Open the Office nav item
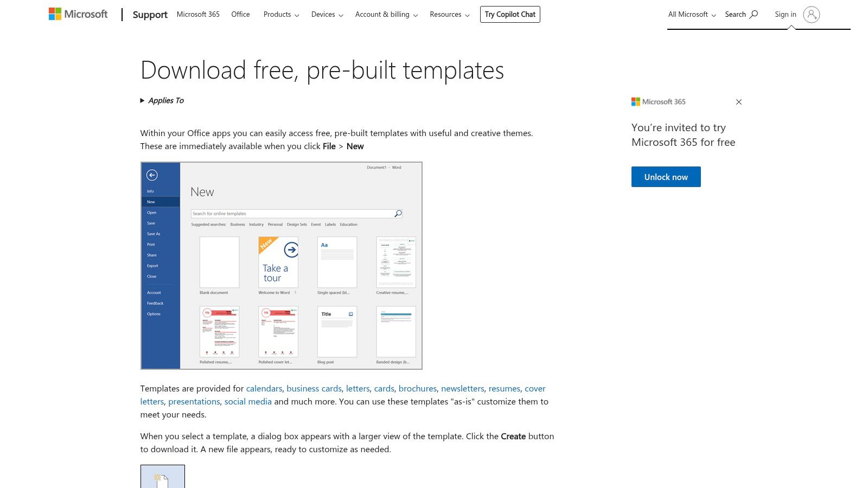 click(x=240, y=15)
